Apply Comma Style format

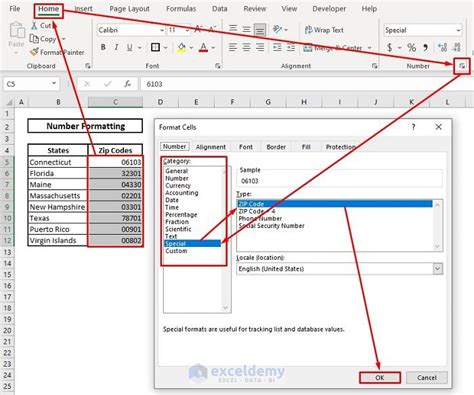point(426,48)
